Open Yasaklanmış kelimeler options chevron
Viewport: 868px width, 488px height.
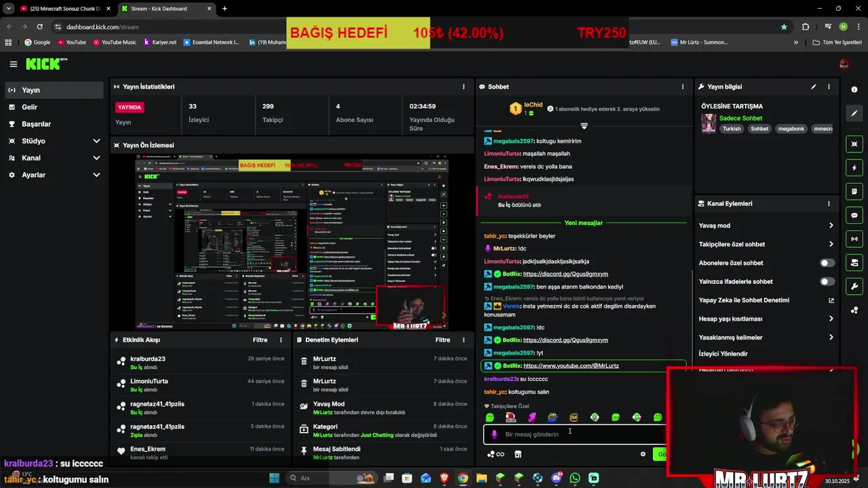pos(831,338)
